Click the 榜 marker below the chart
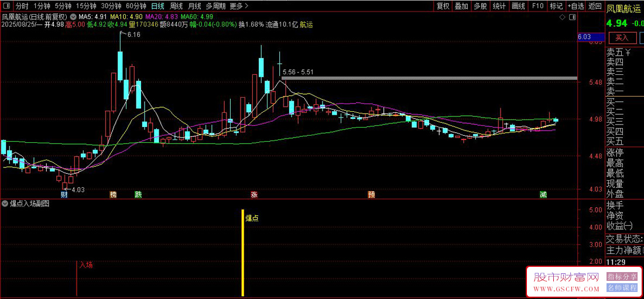Viewport: 644px width, 299px height. coord(113,195)
